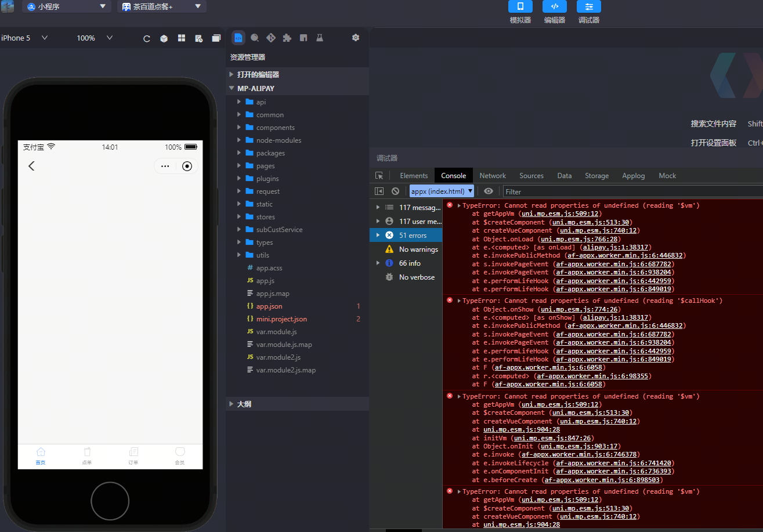Open the 茶百道点餐+ project dropdown
Viewport: 763px width, 532px height.
161,6
